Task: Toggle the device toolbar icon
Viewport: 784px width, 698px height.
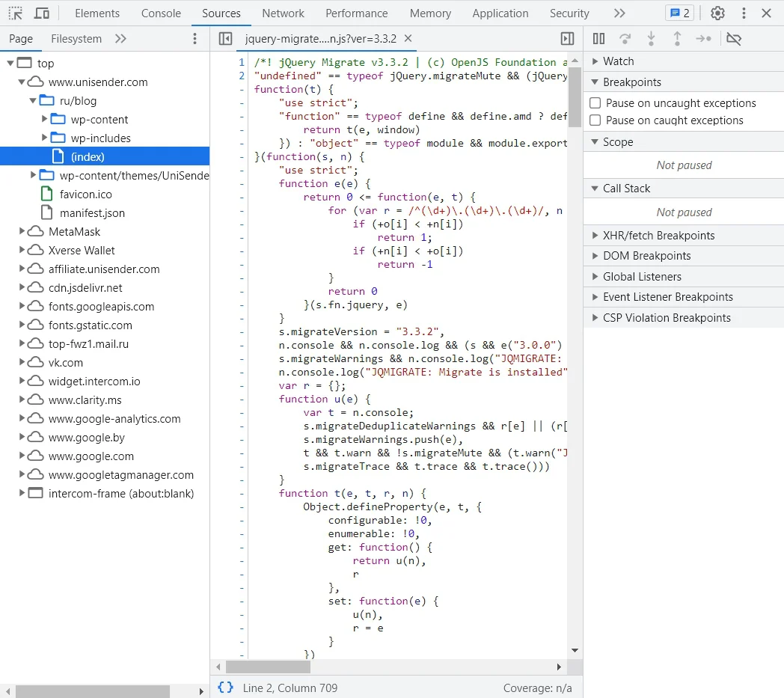Action: coord(42,13)
